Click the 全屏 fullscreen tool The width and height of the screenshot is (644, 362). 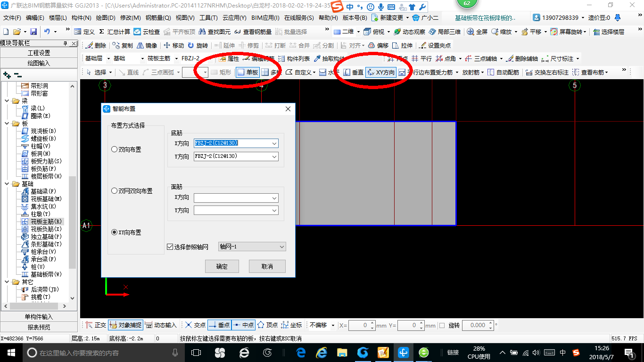click(x=477, y=32)
